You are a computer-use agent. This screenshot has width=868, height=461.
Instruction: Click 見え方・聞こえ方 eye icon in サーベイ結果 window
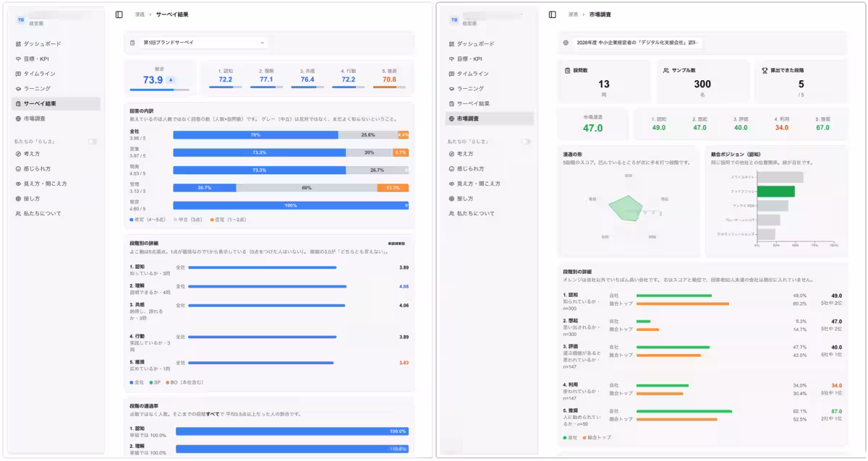18,184
